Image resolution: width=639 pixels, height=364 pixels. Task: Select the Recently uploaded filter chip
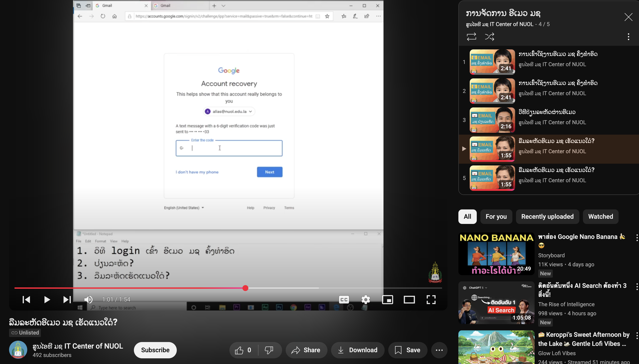(x=547, y=216)
